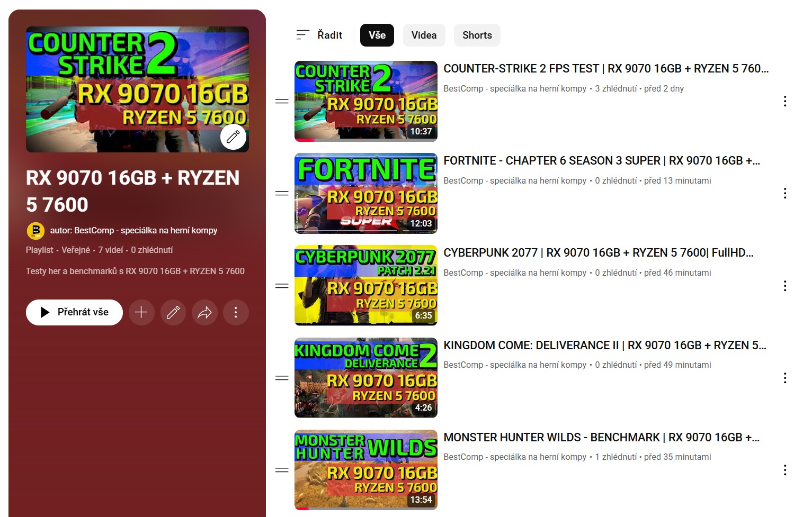Click Kingdom Come Deliverance 2 thumbnail
The image size is (812, 517).
[x=366, y=378]
